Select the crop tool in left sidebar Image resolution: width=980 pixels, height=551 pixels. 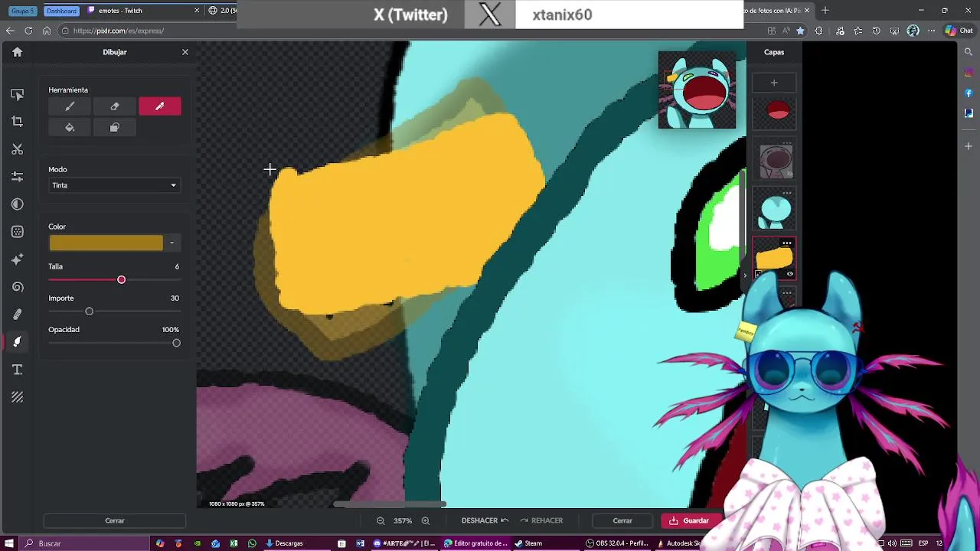17,122
